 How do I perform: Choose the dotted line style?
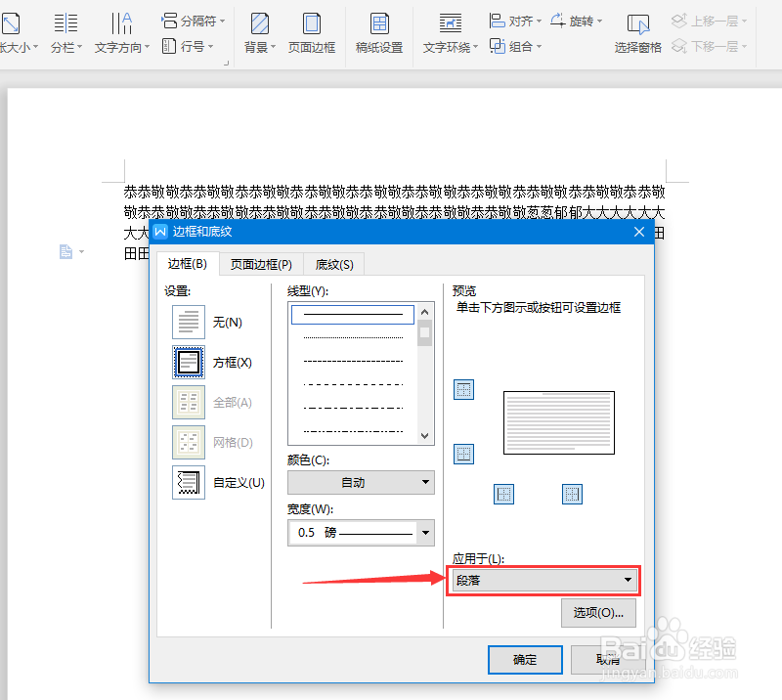coord(353,337)
